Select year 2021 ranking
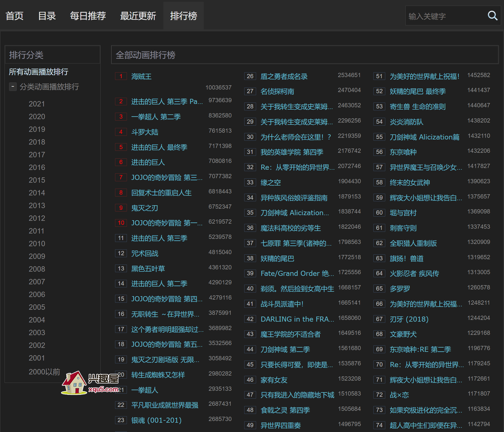 tap(37, 104)
